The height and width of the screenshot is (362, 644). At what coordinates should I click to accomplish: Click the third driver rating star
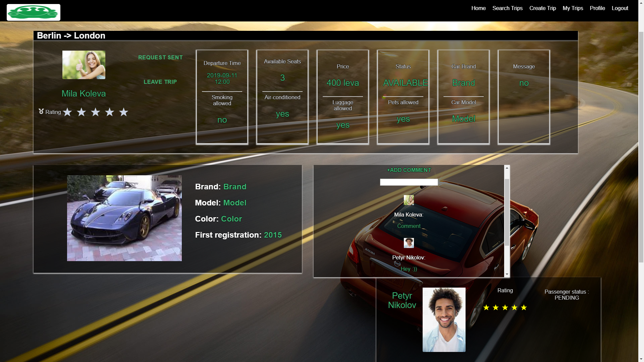tap(96, 112)
